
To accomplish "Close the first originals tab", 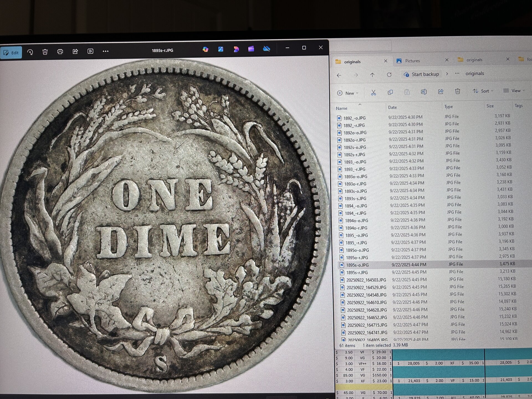I will click(x=385, y=61).
